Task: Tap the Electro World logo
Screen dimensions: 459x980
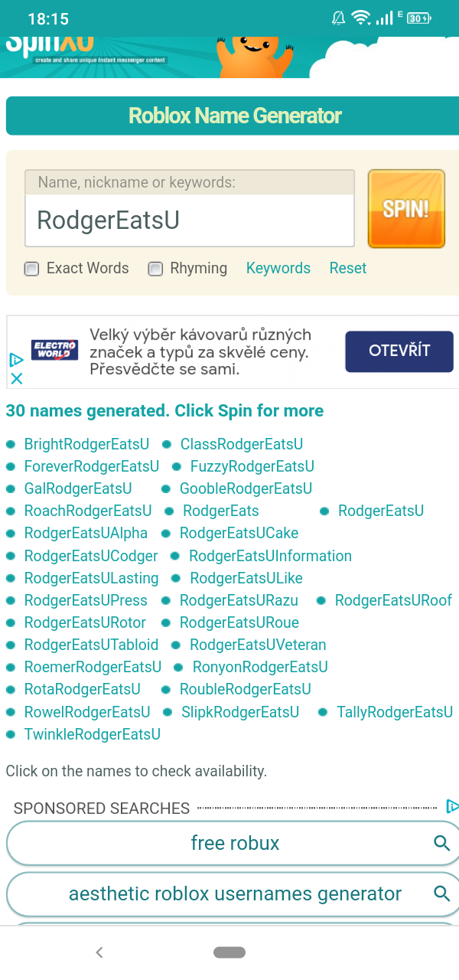Action: tap(54, 351)
